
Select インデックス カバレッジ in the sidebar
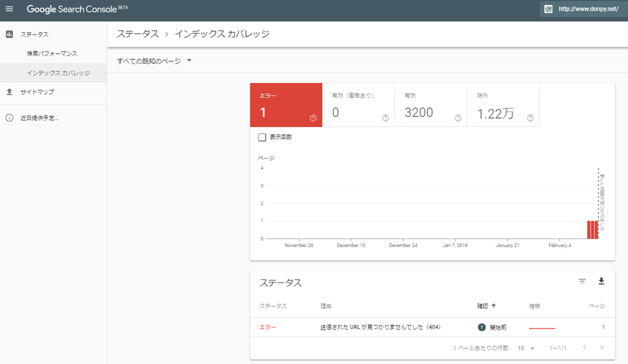[53, 73]
